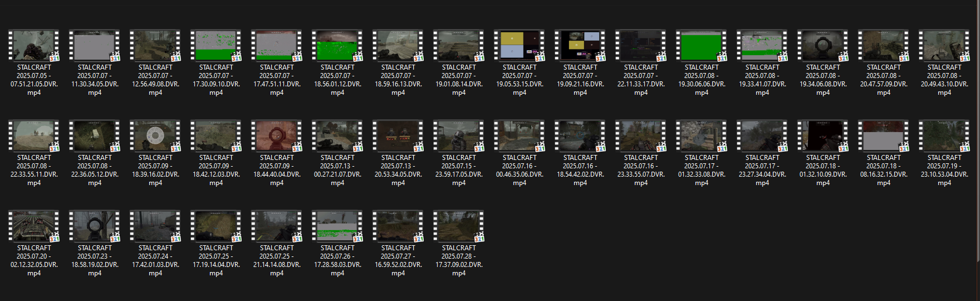Select video thumbnail STALCRAFT 2025.07.16 - 00.46.35.06
980x301 pixels.
[x=520, y=135]
